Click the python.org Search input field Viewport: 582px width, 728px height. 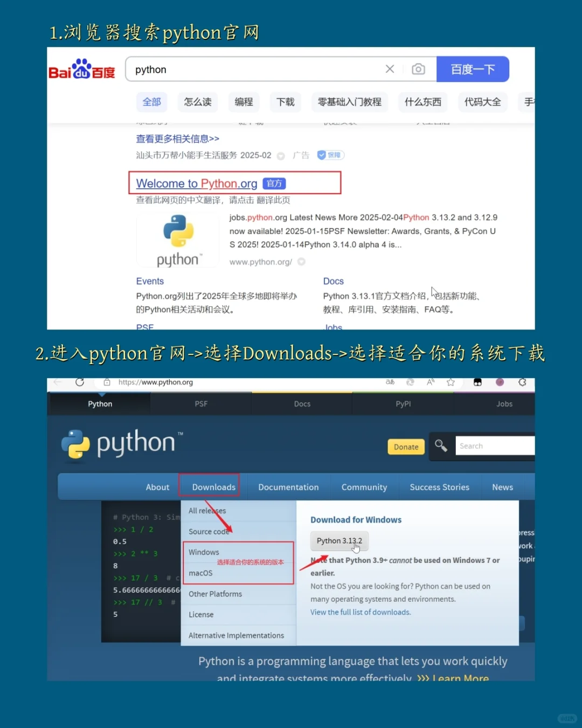click(x=493, y=445)
